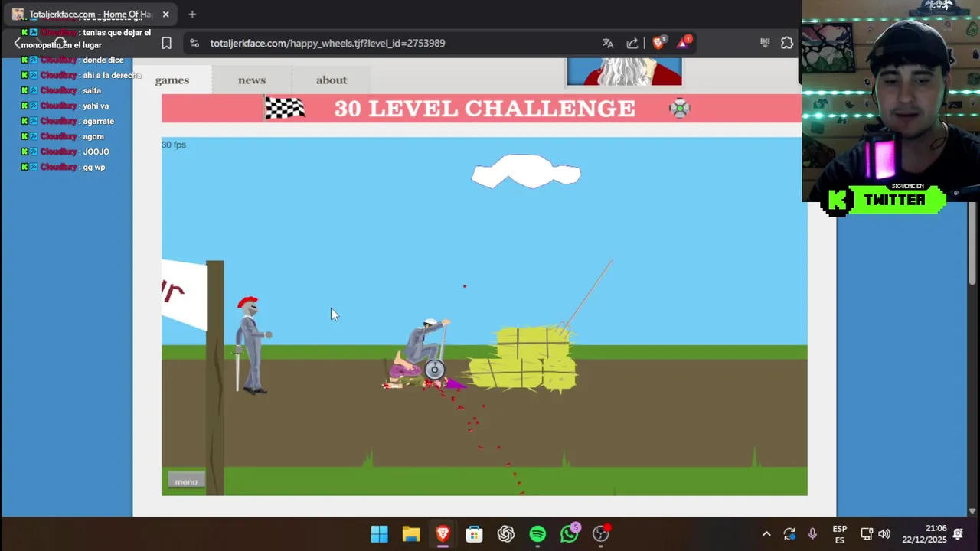Click the site settings icon in the address bar
Image resolution: width=980 pixels, height=551 pixels.
pyautogui.click(x=194, y=43)
